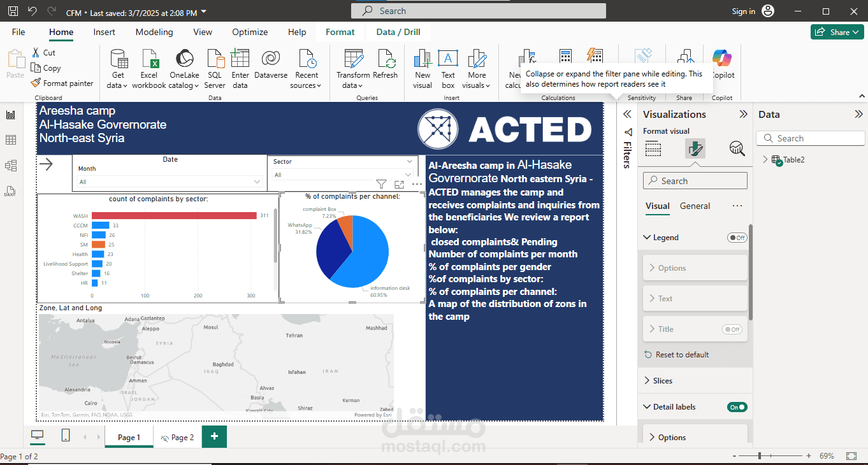Open Report view from the left sidebar

(x=10, y=115)
